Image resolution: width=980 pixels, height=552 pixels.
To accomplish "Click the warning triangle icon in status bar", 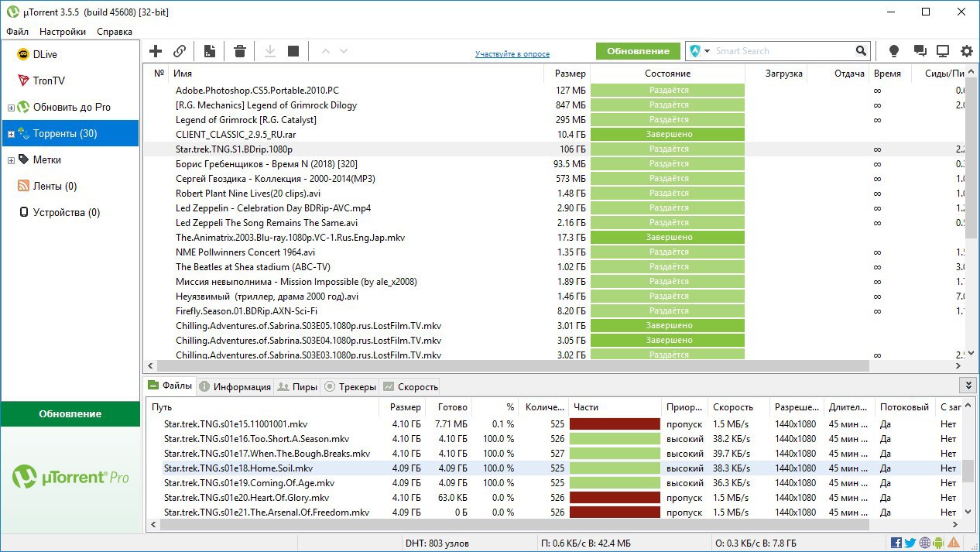I will coord(954,543).
